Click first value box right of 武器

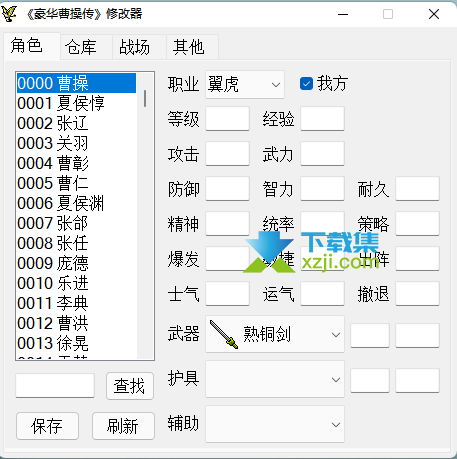[370, 335]
